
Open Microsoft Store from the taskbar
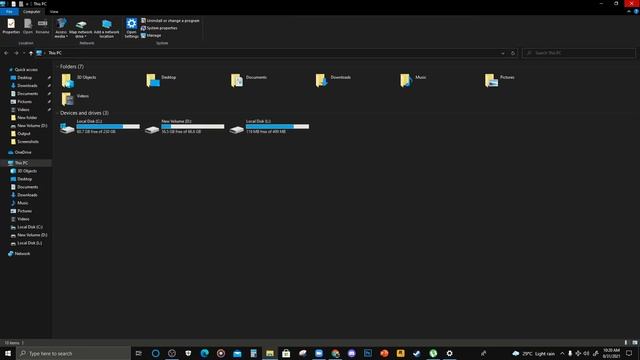pos(286,353)
